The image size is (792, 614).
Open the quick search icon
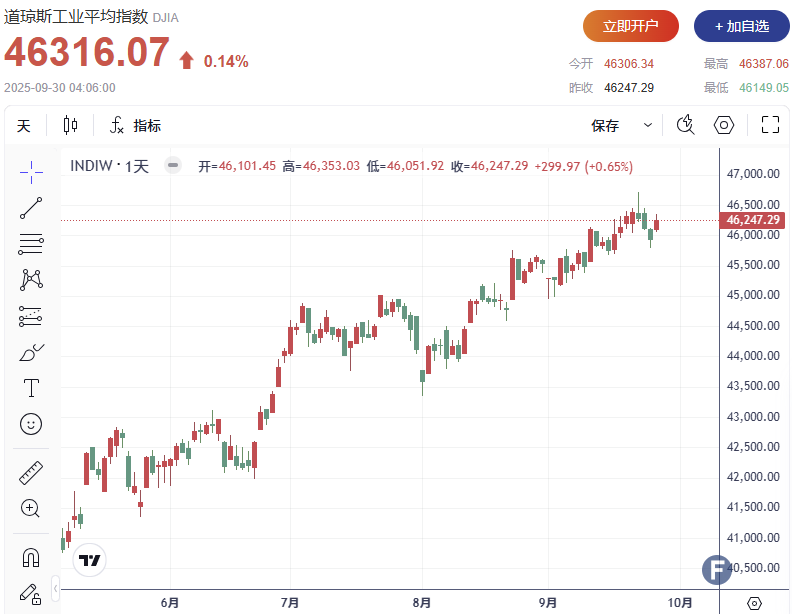[x=685, y=125]
